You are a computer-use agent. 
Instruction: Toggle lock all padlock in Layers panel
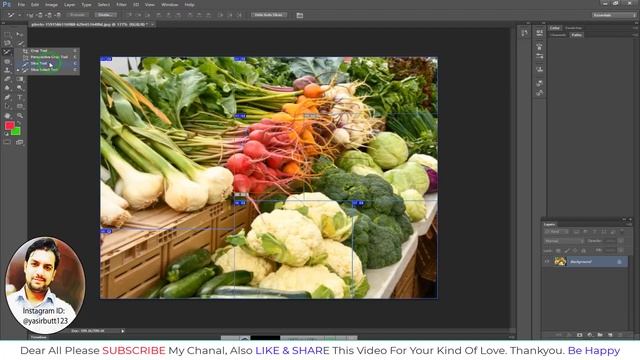tap(583, 251)
